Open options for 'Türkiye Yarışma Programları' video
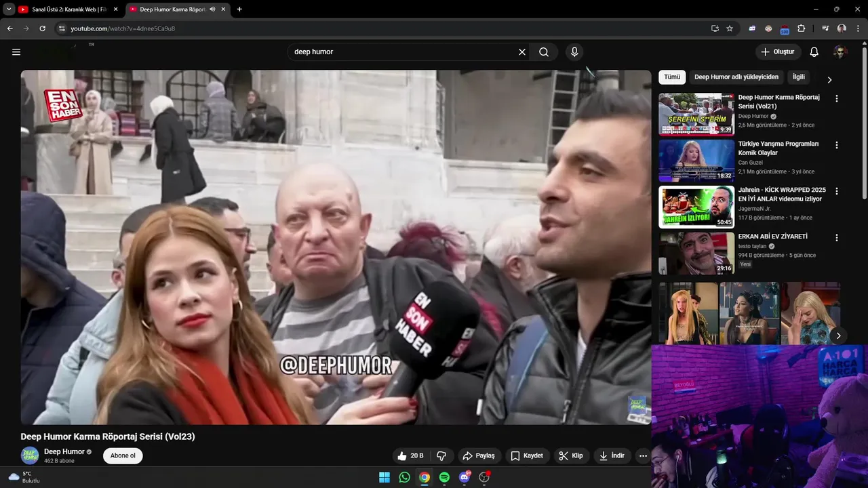This screenshot has width=868, height=488. (x=836, y=145)
